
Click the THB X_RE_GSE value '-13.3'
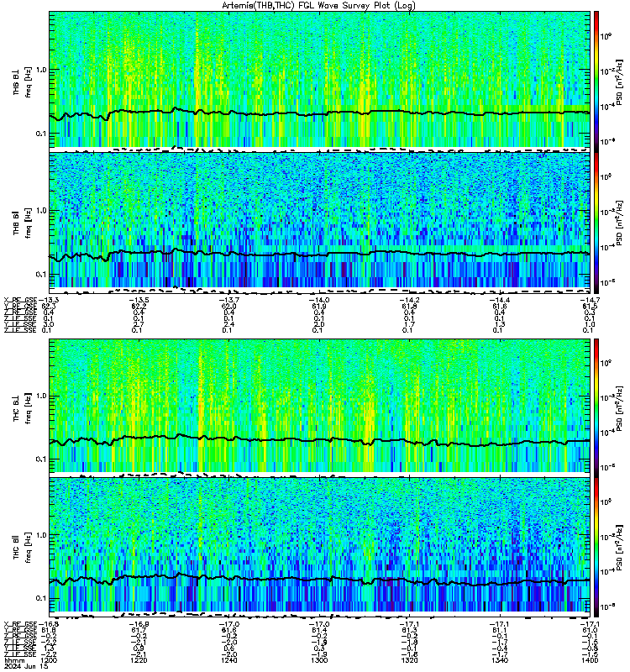coord(49,301)
